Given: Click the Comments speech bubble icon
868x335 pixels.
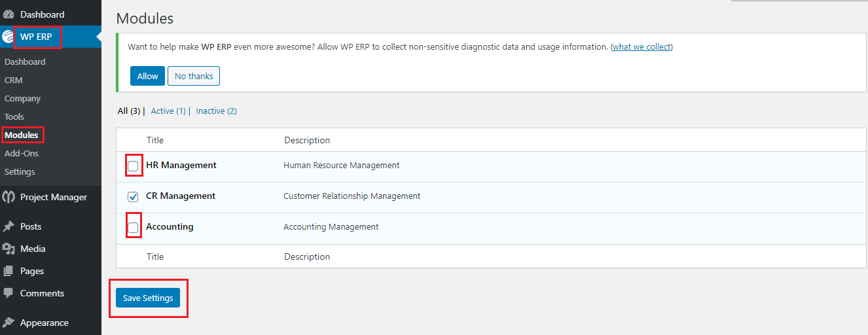Looking at the screenshot, I should [x=9, y=293].
